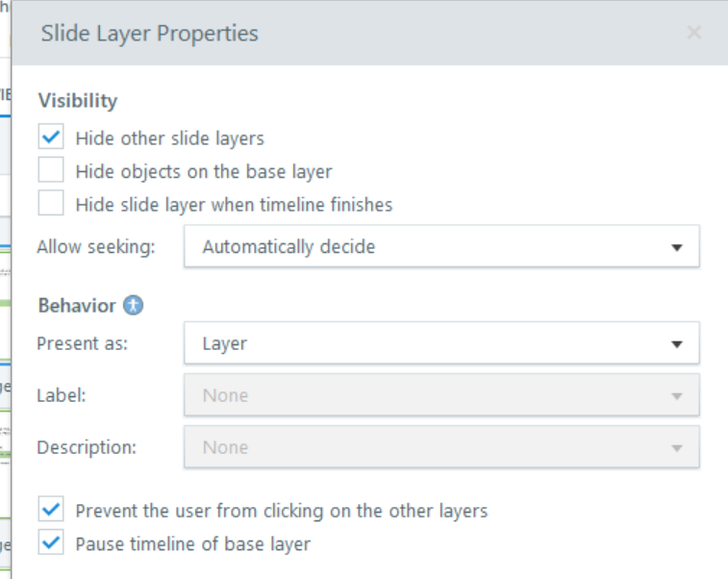The width and height of the screenshot is (728, 579).
Task: Uncheck Hide other slide layers
Action: click(x=51, y=138)
